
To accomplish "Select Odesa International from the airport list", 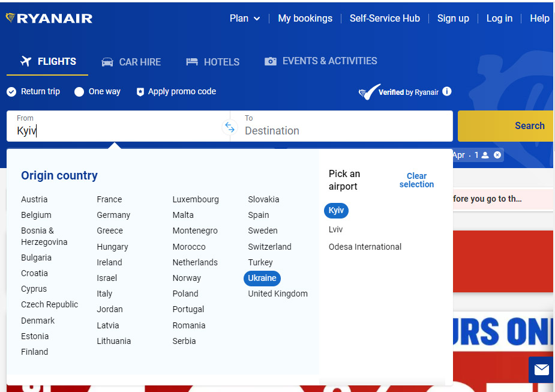I will click(x=365, y=246).
